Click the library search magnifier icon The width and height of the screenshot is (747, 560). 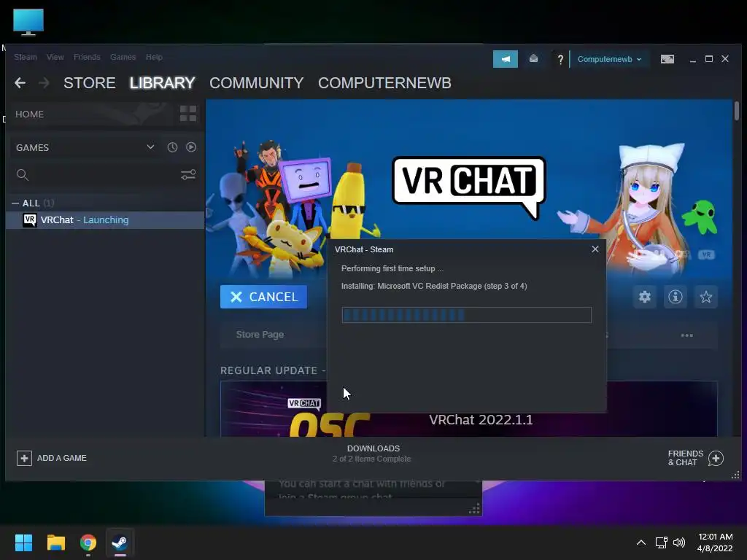click(x=23, y=175)
